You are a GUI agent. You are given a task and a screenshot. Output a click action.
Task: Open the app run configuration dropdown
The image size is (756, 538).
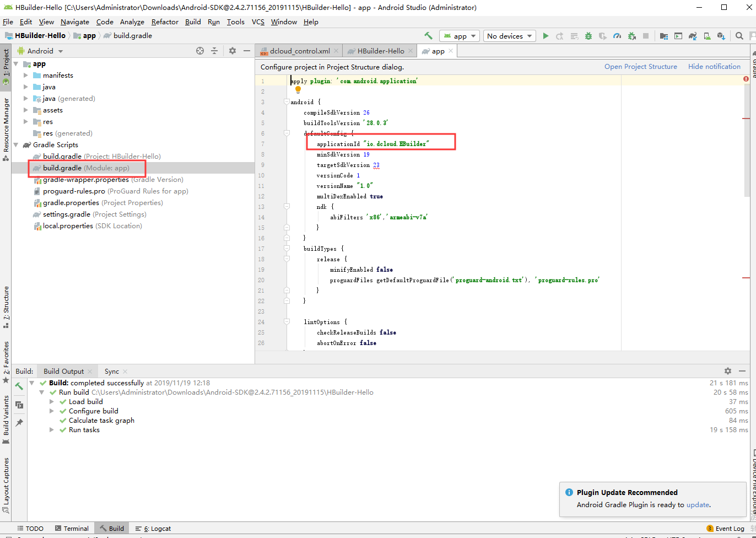click(460, 36)
